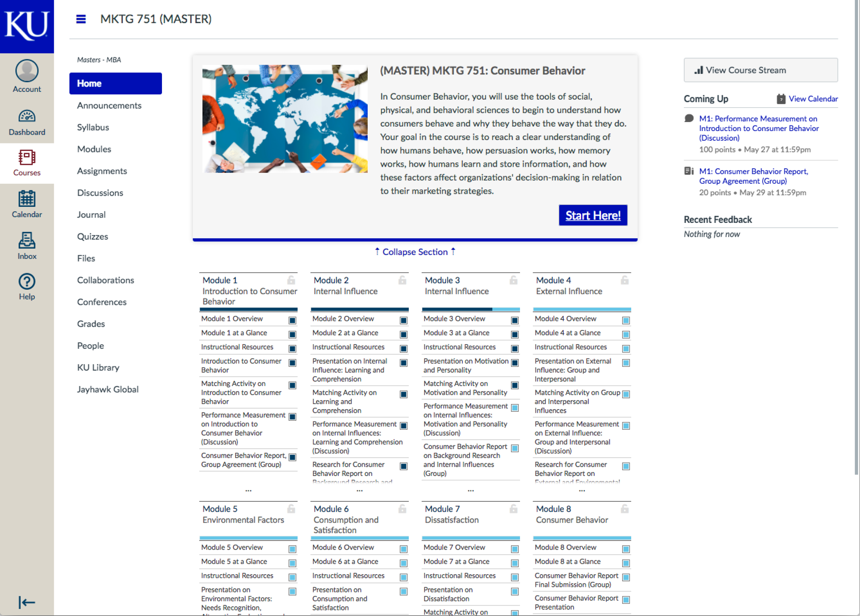The height and width of the screenshot is (616, 860).
Task: Click the KU logo
Action: (27, 26)
